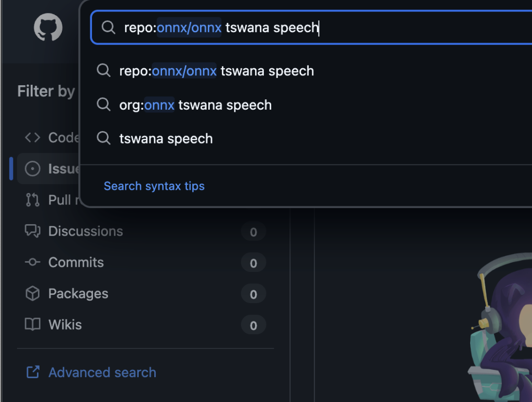Click the Issues filter circle icon

tap(33, 168)
